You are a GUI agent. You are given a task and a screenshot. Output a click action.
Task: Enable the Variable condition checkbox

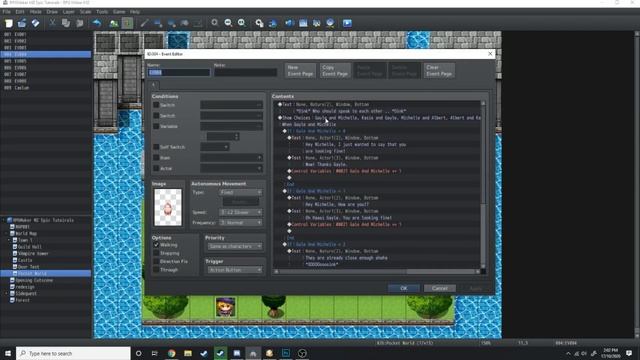coord(156,127)
